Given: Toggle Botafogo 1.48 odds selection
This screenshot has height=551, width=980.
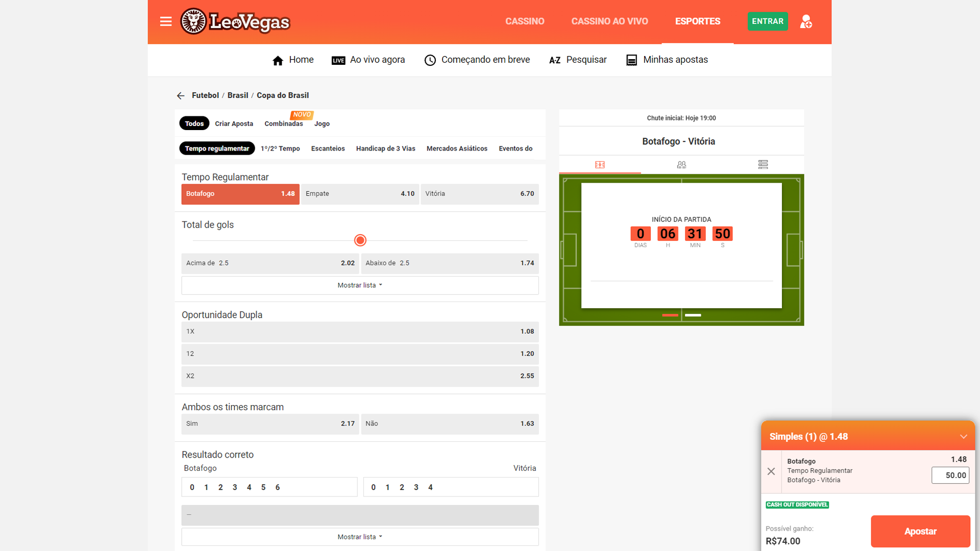Looking at the screenshot, I should [240, 194].
